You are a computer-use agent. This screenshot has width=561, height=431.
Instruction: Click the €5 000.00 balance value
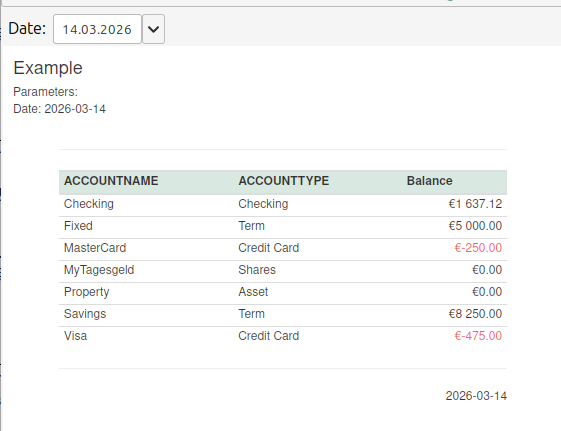click(475, 226)
